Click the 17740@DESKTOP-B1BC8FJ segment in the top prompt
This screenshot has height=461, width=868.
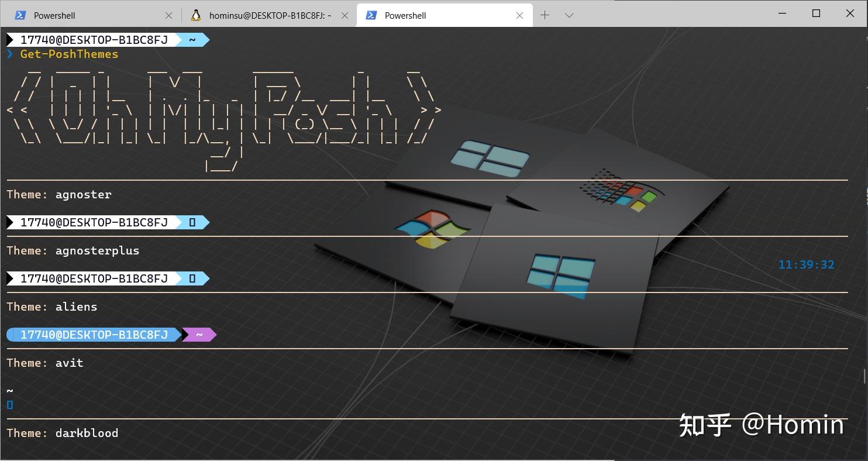click(x=94, y=40)
